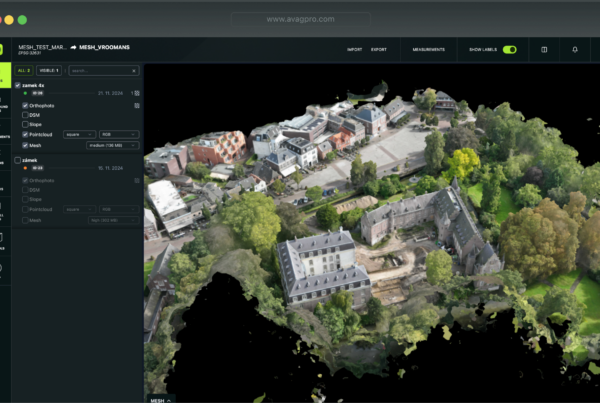Image resolution: width=600 pixels, height=403 pixels.
Task: Toggle the Show Labels switch
Action: point(509,49)
